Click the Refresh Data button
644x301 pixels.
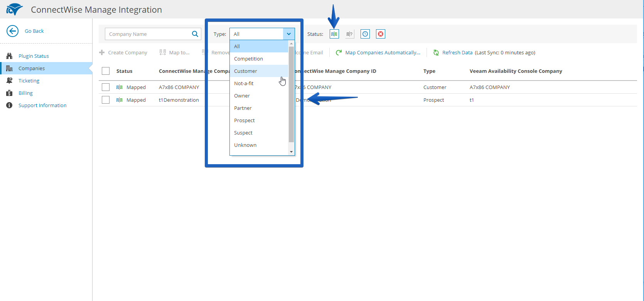(453, 52)
